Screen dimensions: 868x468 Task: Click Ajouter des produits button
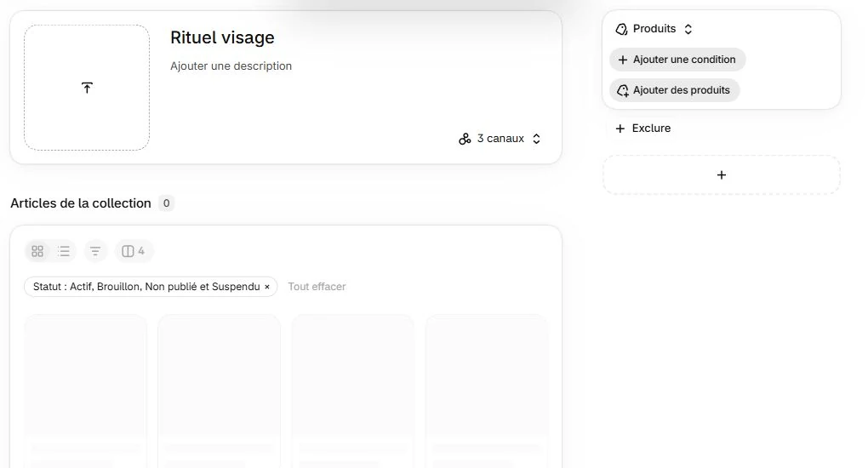pyautogui.click(x=675, y=89)
